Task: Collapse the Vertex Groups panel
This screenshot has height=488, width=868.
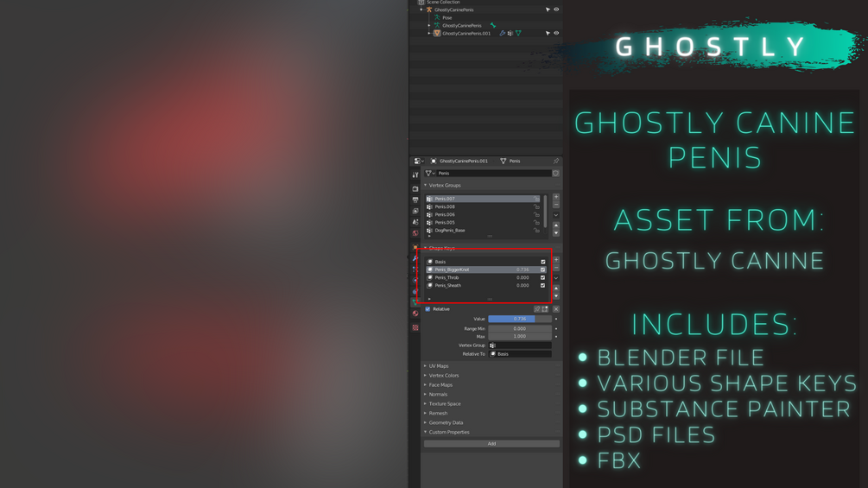Action: (425, 186)
